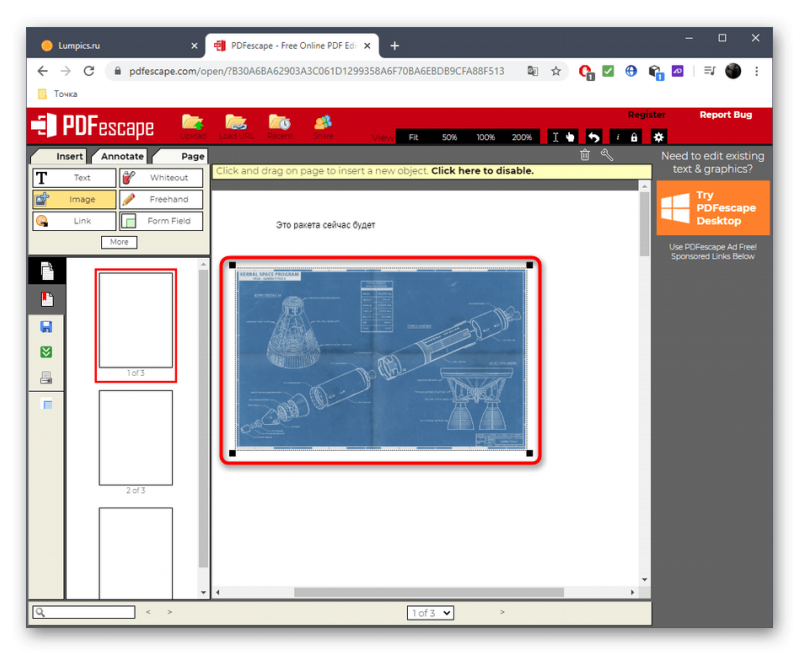
Task: Select the text cursor tool icon
Action: [x=556, y=137]
